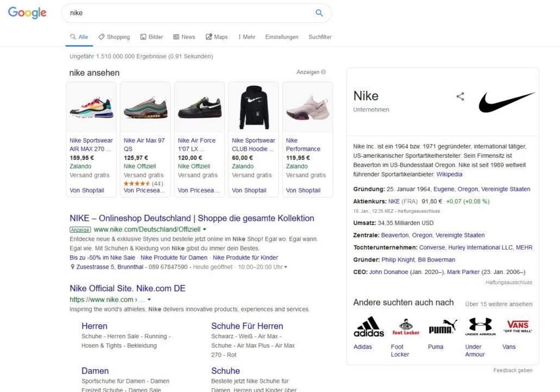This screenshot has width=560, height=392.
Task: Open the Herren sitelink
Action: (x=94, y=326)
